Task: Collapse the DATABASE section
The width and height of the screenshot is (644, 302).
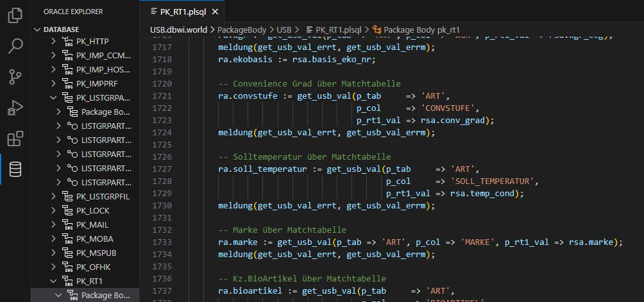Action: pyautogui.click(x=38, y=29)
